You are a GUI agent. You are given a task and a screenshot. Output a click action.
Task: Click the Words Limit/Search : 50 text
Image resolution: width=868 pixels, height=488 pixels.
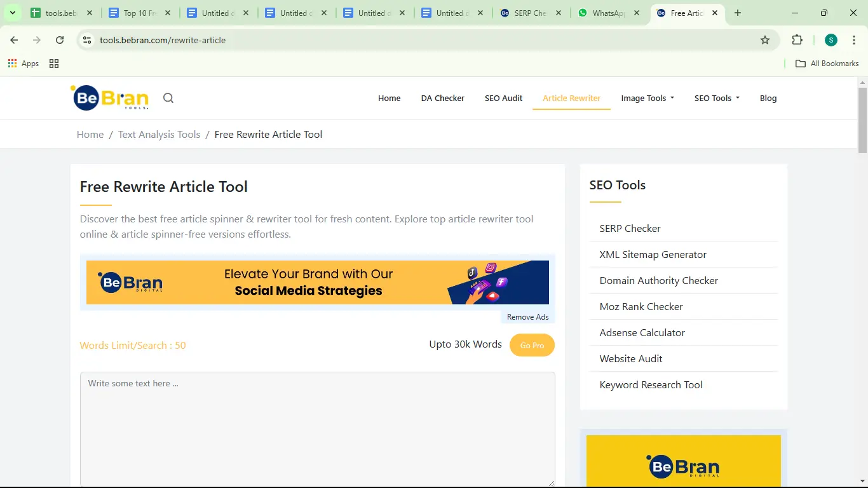click(133, 345)
